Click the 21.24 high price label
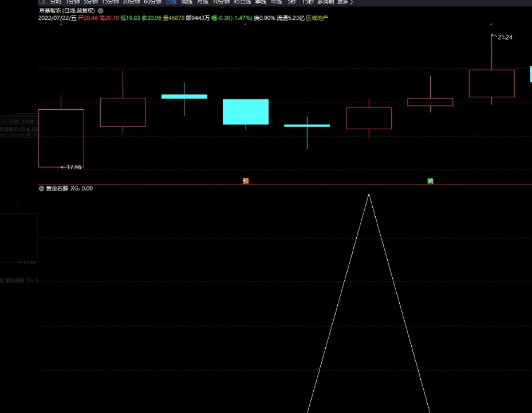The height and width of the screenshot is (413, 532). 505,37
